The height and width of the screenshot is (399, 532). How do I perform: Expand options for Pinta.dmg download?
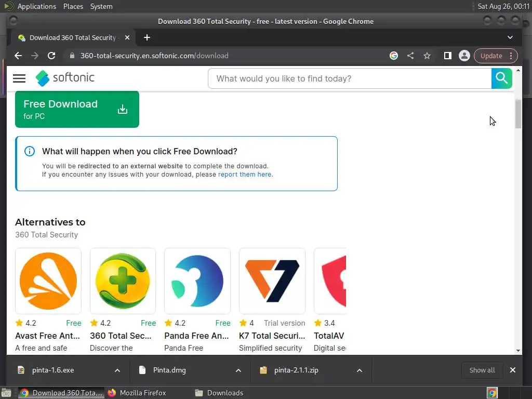[x=238, y=370]
